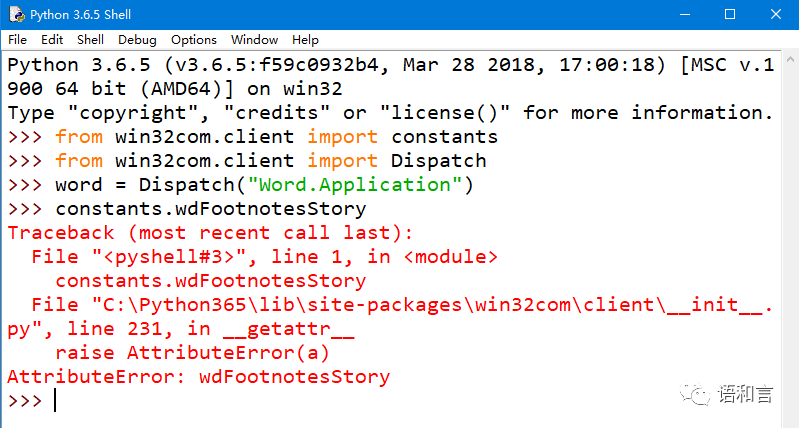Show the Window menu
The width and height of the screenshot is (799, 428).
254,40
